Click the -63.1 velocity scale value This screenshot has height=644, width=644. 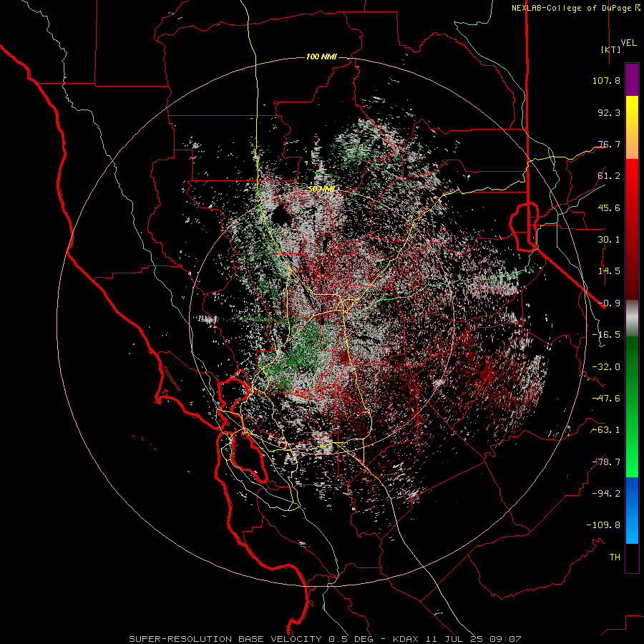click(606, 430)
